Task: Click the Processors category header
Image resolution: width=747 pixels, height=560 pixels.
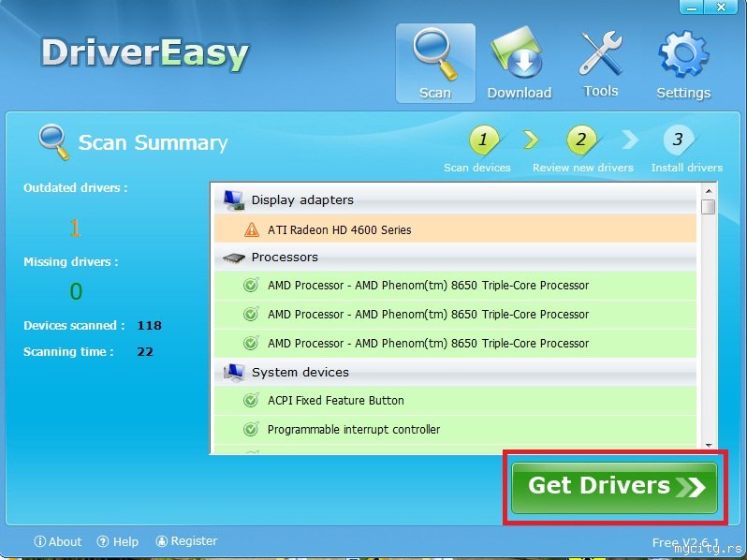Action: [455, 258]
